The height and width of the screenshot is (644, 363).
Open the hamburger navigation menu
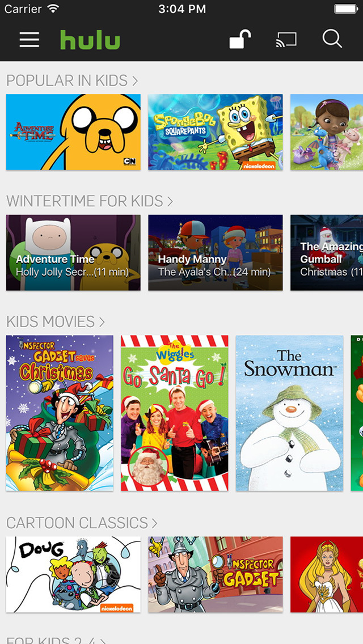[29, 40]
